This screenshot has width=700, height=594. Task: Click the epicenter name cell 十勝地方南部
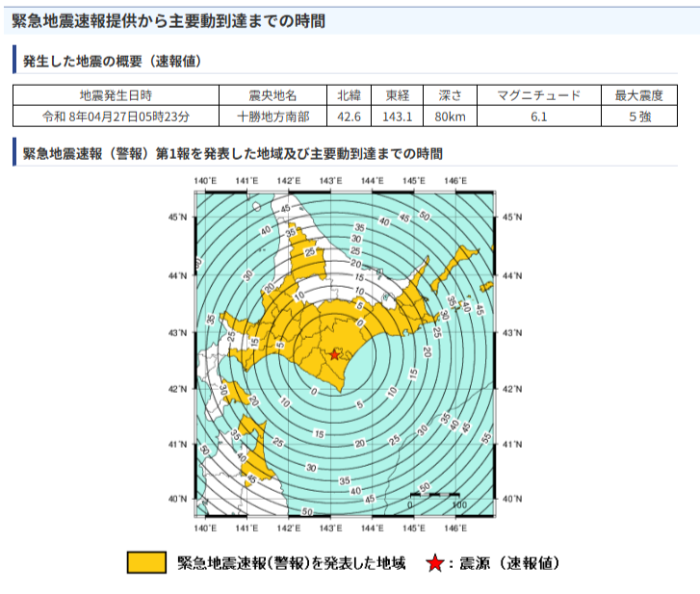272,116
